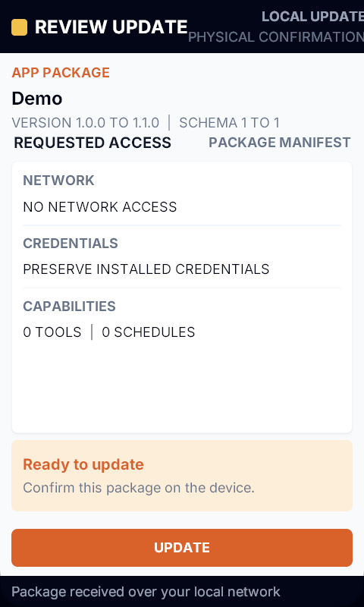Image resolution: width=364 pixels, height=607 pixels.
Task: Click the orange Update button
Action: pos(182,547)
